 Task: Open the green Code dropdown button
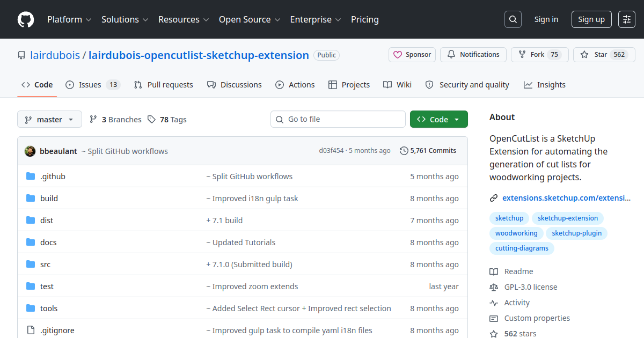[x=439, y=119]
